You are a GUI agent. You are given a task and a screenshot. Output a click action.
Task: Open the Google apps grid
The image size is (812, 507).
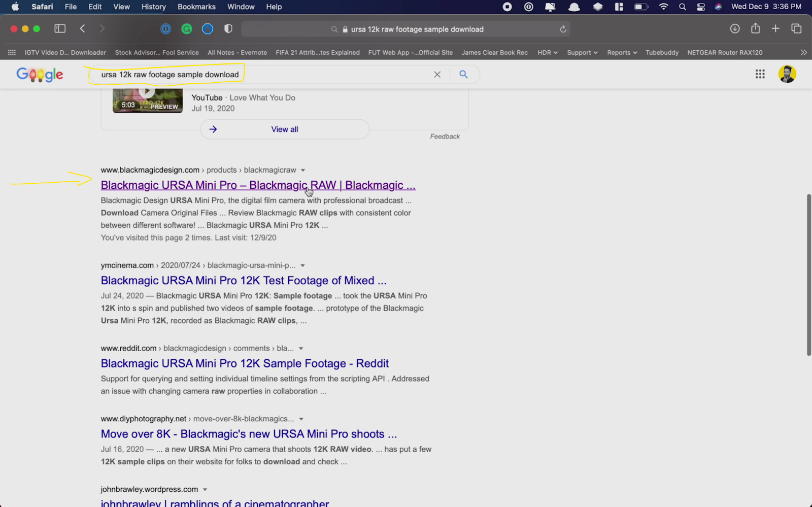[x=760, y=74]
